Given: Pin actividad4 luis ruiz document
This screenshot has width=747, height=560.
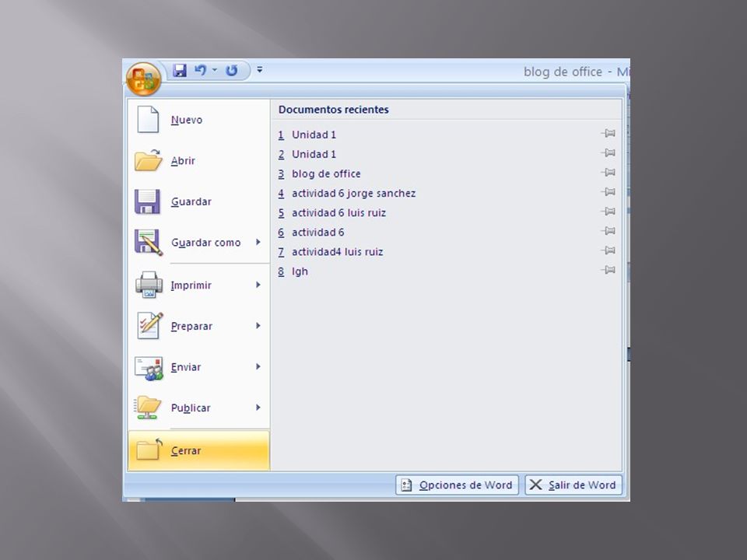Looking at the screenshot, I should [608, 250].
